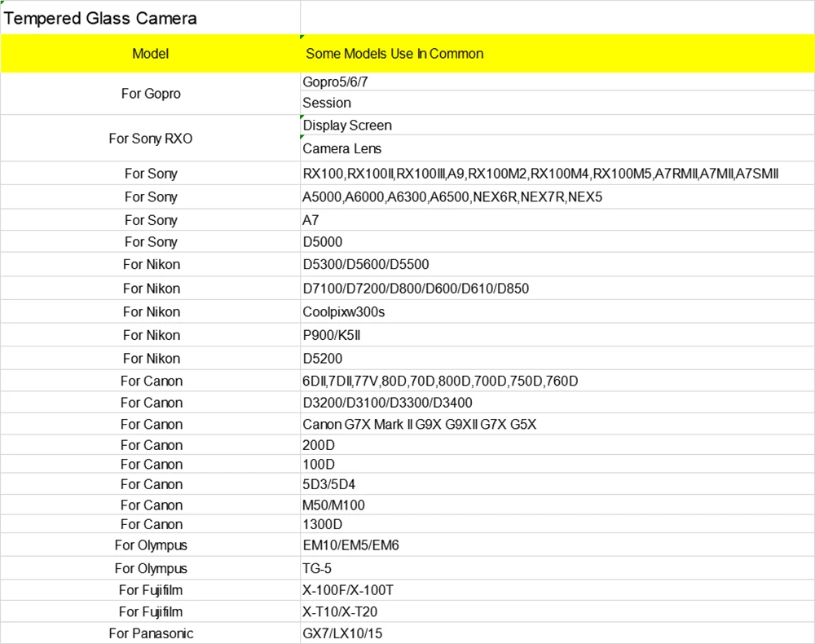
Task: Select 'Some Models Use In Common' header
Action: pyautogui.click(x=394, y=54)
